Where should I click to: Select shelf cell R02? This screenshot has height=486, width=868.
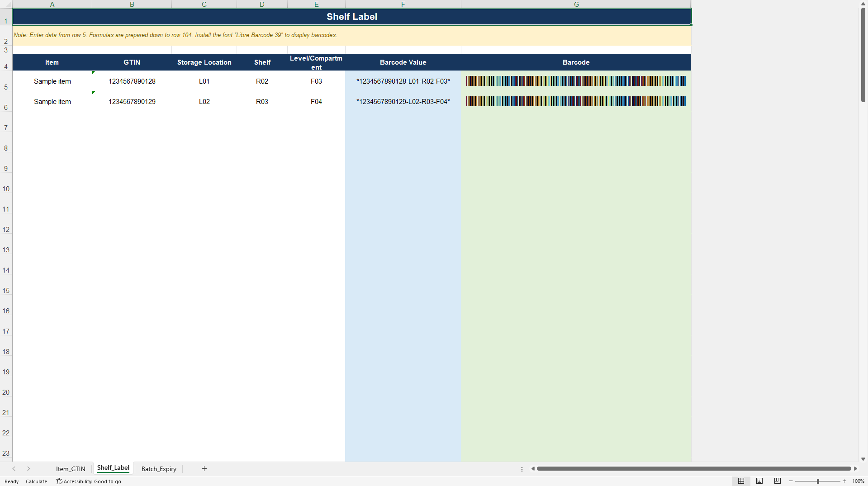tap(262, 81)
